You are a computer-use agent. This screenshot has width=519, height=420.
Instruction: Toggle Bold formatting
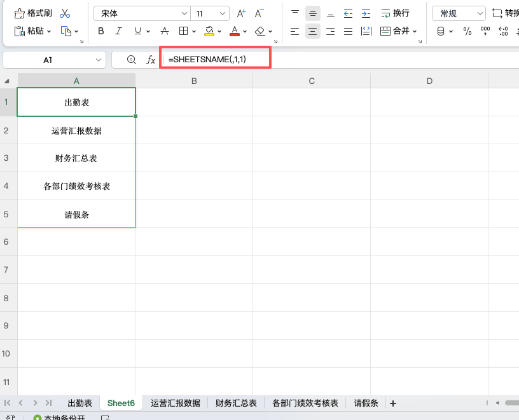(x=101, y=31)
